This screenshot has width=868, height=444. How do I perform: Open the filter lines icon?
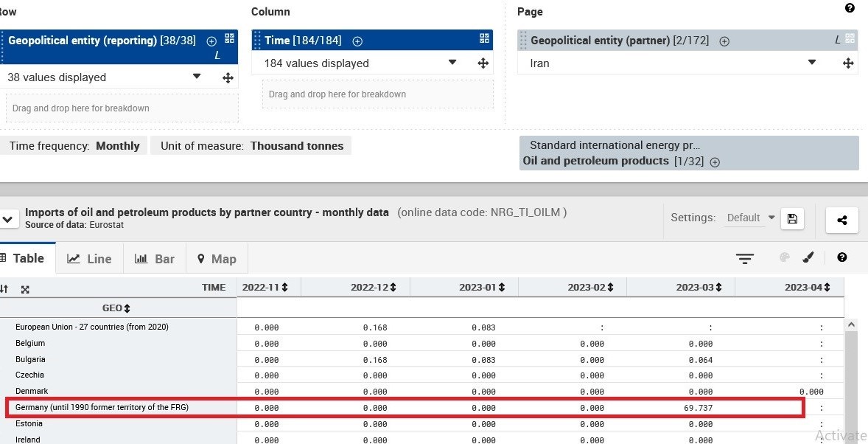745,258
